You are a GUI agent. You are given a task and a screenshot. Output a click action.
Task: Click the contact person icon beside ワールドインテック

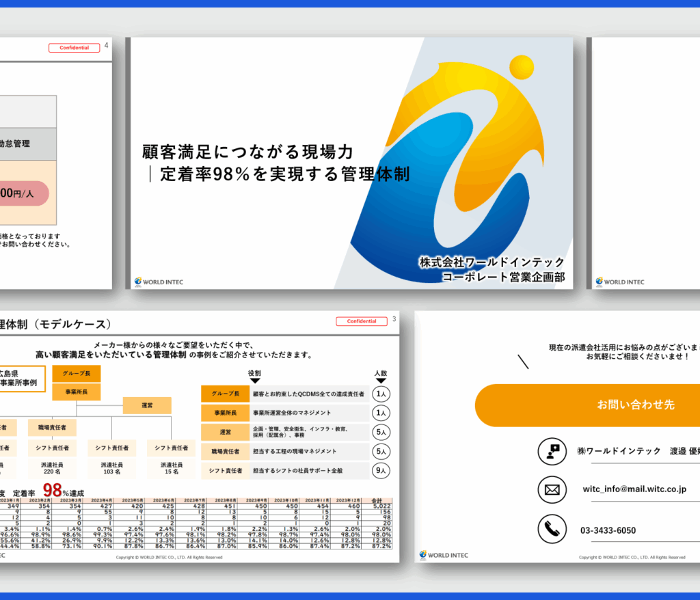[x=552, y=451]
